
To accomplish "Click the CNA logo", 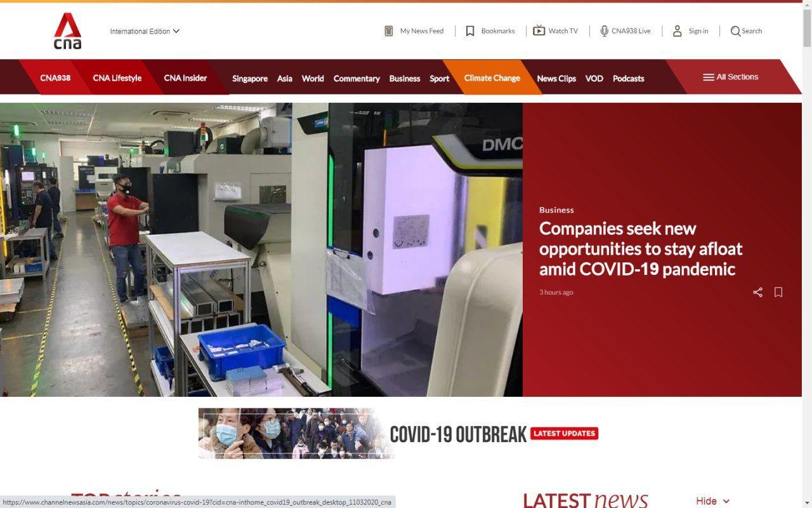I will point(67,31).
